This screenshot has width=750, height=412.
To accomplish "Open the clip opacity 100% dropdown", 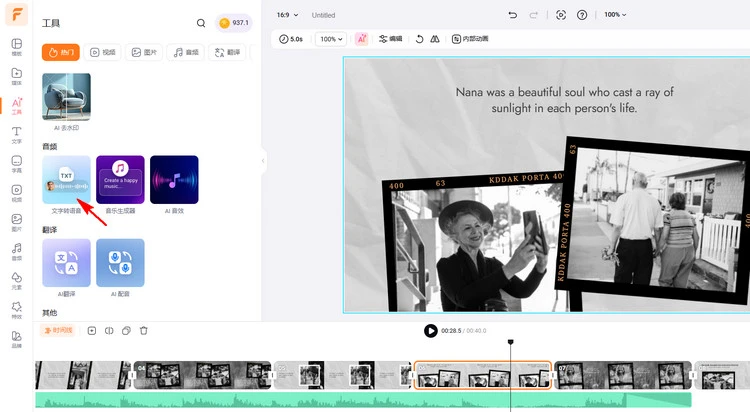I will [330, 39].
